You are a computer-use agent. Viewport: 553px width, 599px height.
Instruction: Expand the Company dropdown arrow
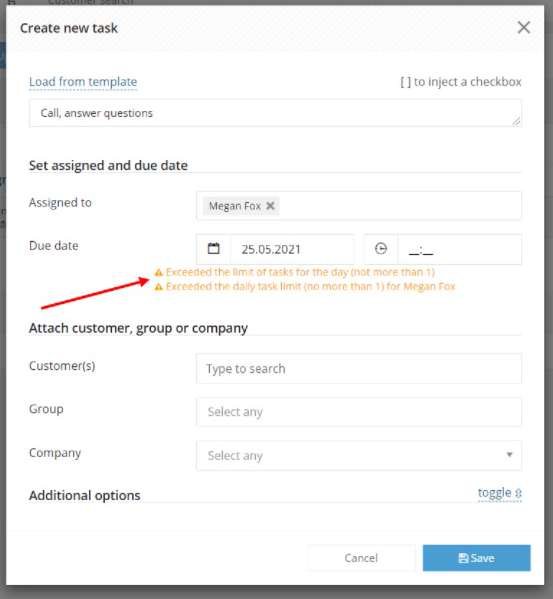pyautogui.click(x=509, y=455)
